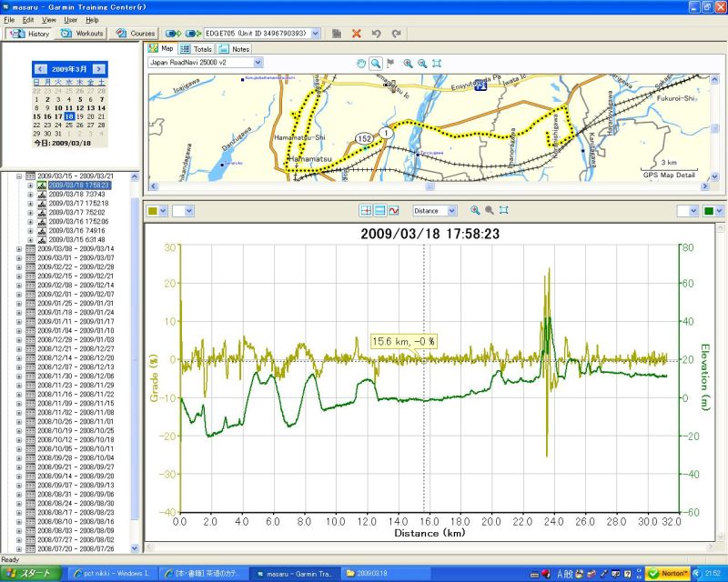
Task: Expand activity 2009/03/16 7:49:16
Action: point(30,231)
